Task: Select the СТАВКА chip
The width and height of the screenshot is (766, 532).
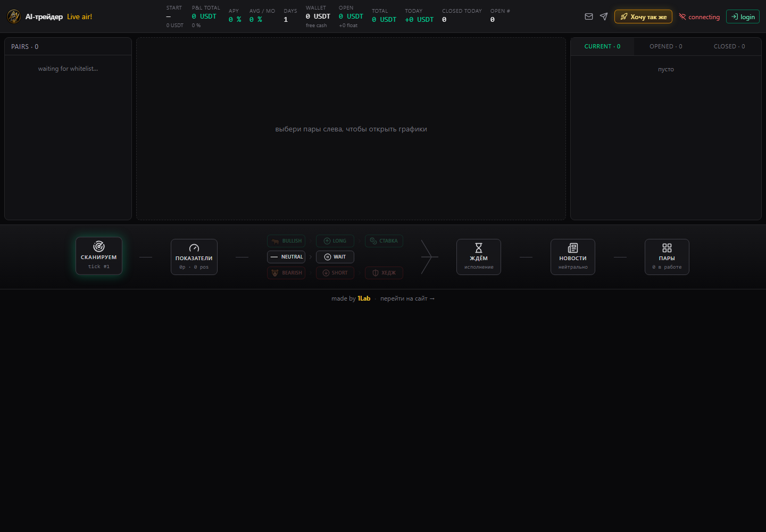Action: coord(384,241)
